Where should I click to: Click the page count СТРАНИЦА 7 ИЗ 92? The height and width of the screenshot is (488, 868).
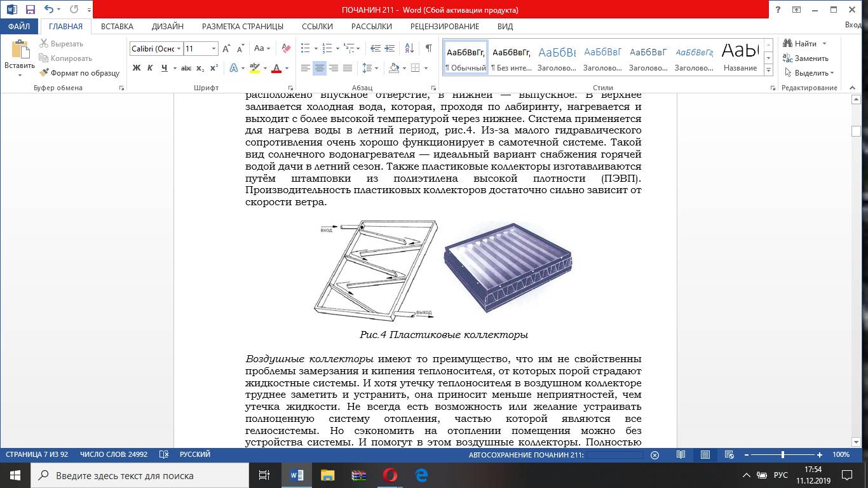coord(37,454)
